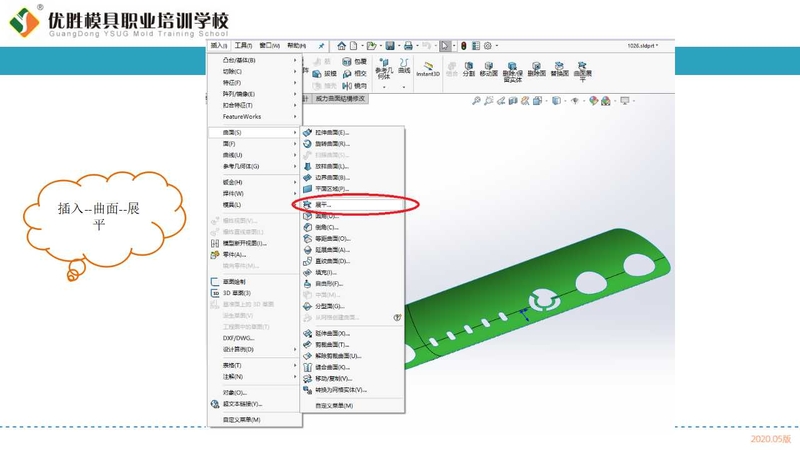Click the 拔模 (Draft) tool

pyautogui.click(x=324, y=73)
